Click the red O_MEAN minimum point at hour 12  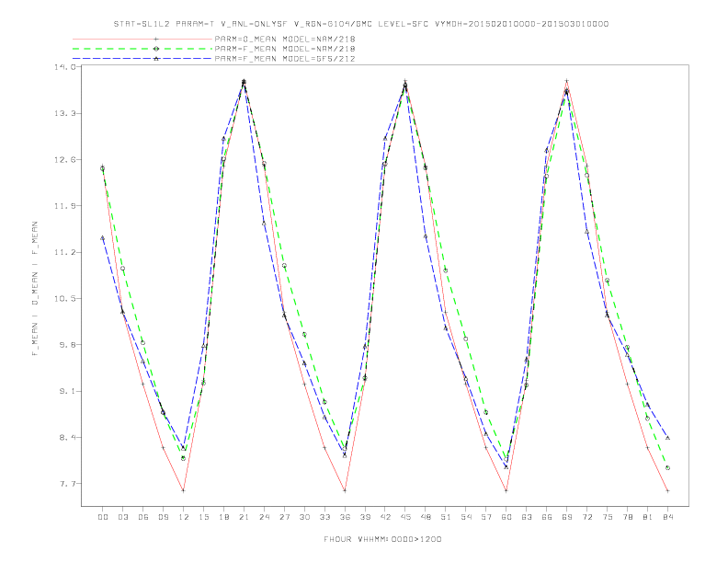coord(184,490)
